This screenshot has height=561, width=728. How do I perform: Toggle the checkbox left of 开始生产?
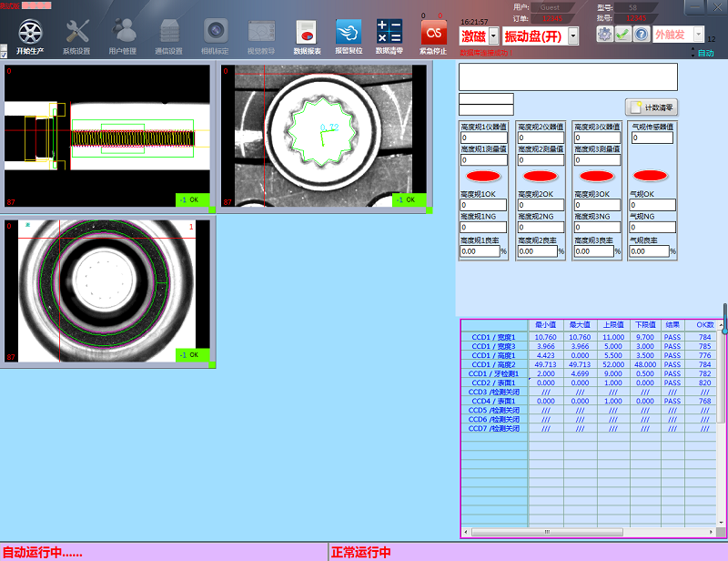[x=5, y=53]
